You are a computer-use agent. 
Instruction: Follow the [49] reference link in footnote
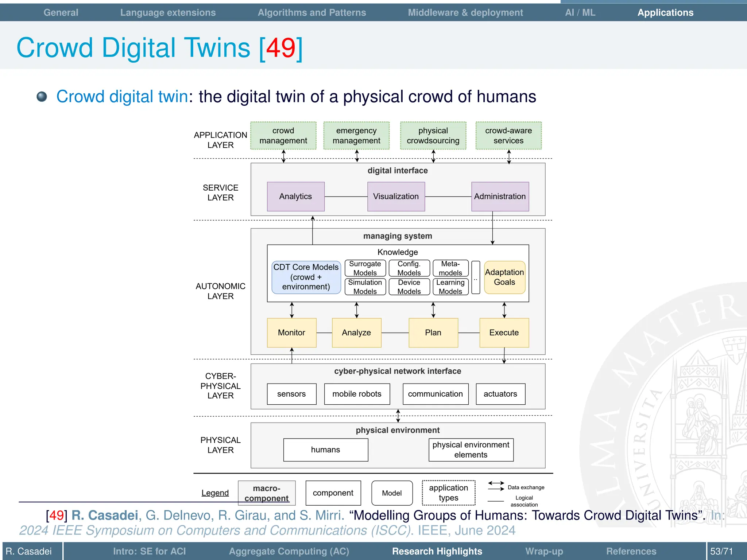(56, 515)
